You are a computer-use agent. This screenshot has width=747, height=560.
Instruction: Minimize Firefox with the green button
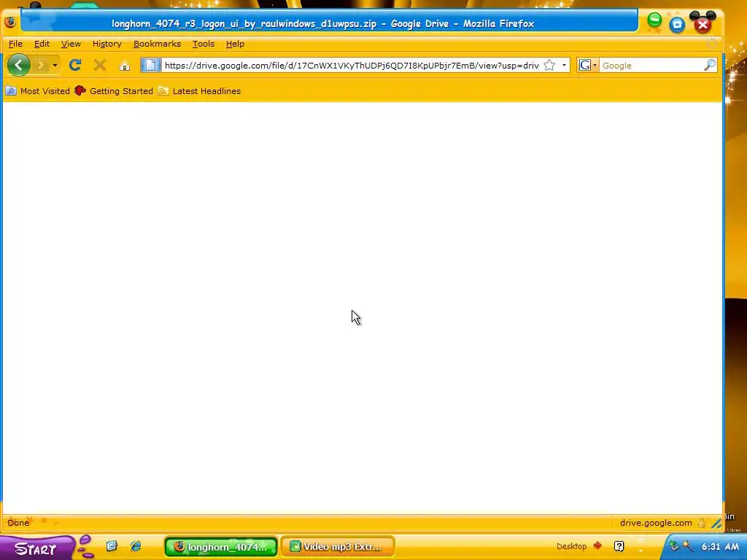(x=654, y=20)
